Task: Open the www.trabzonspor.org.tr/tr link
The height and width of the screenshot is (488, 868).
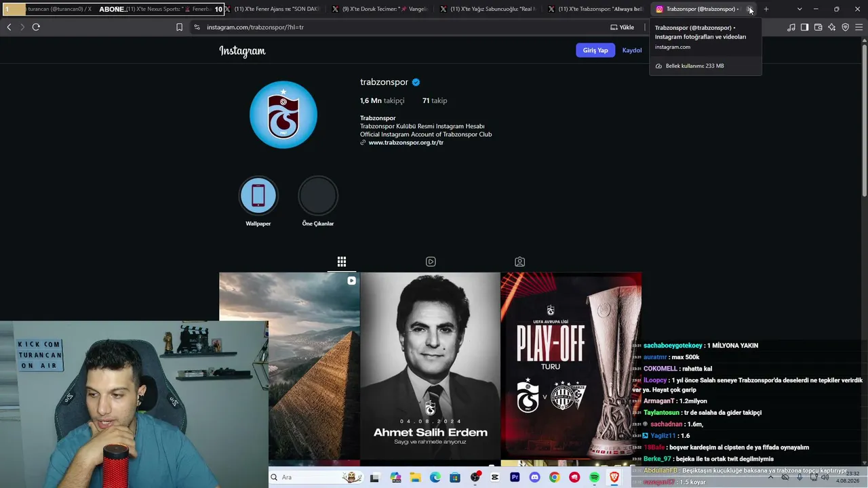Action: pyautogui.click(x=406, y=143)
